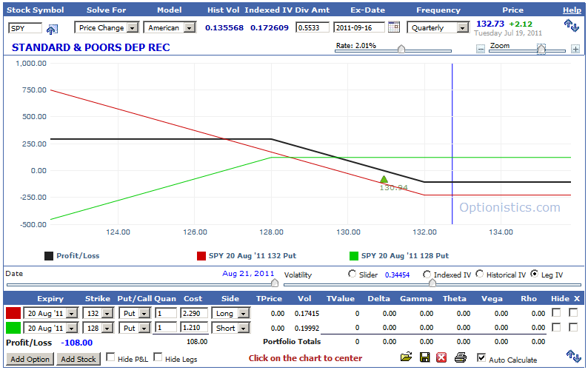The image size is (588, 370).
Task: Click the Ex-Date 2011-09-16 field
Action: coord(359,27)
